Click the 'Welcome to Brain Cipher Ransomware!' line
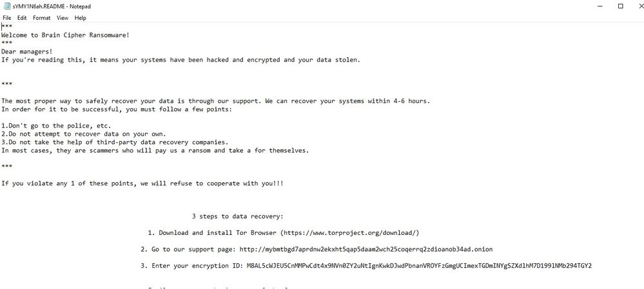This screenshot has width=644, height=289. [65, 35]
